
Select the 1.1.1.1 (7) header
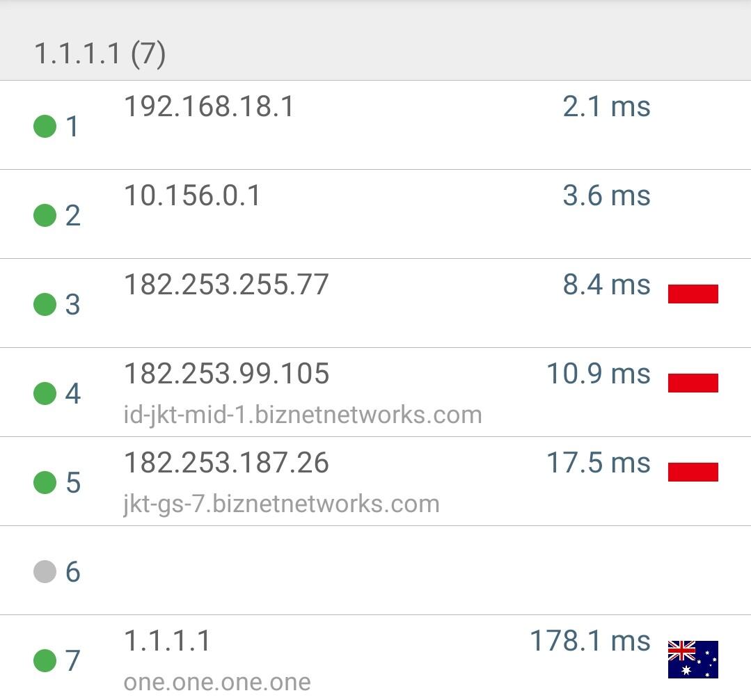tap(100, 54)
